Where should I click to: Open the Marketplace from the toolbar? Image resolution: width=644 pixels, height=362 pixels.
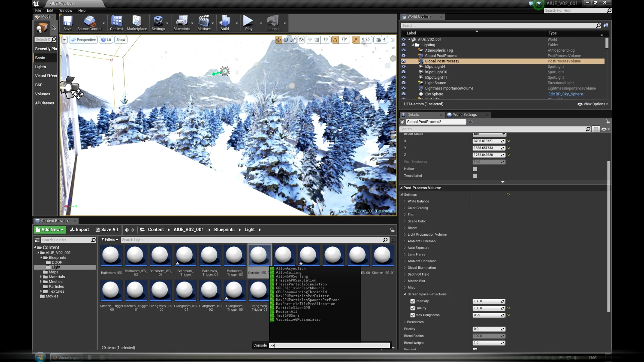pos(137,22)
